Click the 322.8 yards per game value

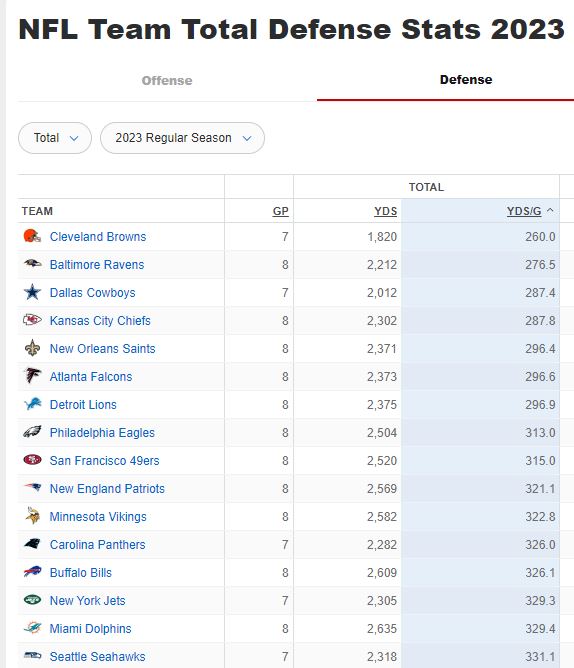coord(540,516)
